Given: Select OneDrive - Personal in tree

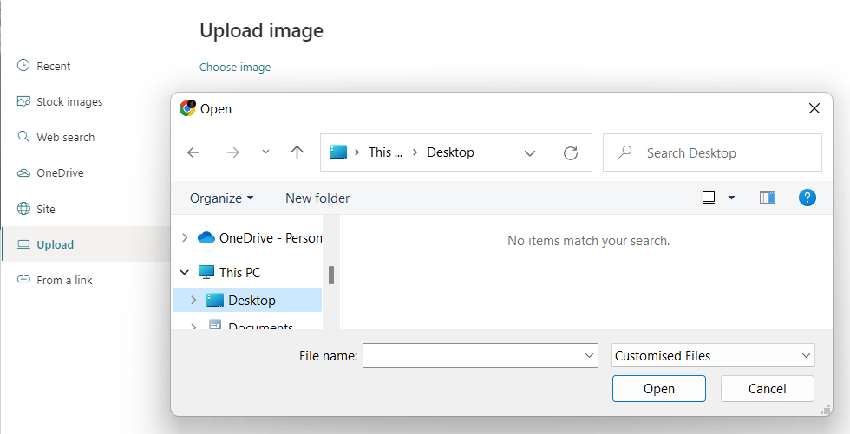Looking at the screenshot, I should pyautogui.click(x=260, y=238).
